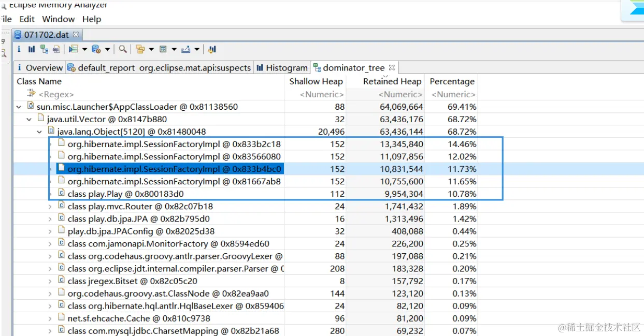Click the search magnifier toolbar icon

(x=123, y=49)
